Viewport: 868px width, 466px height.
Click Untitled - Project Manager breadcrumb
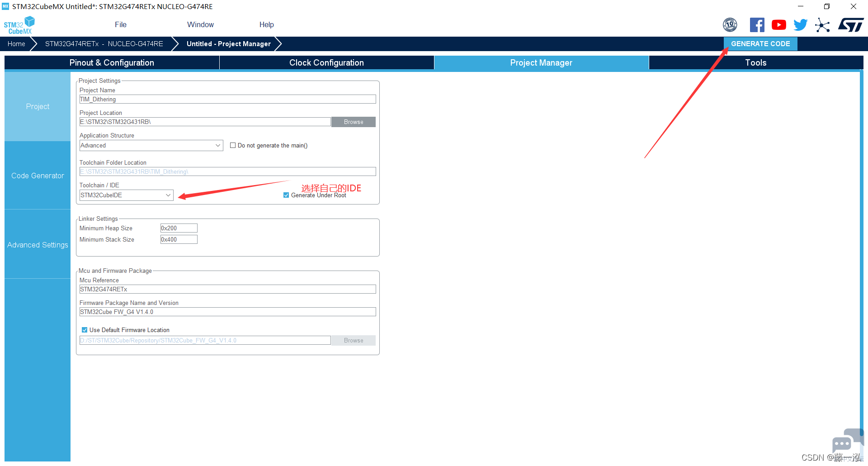click(229, 44)
